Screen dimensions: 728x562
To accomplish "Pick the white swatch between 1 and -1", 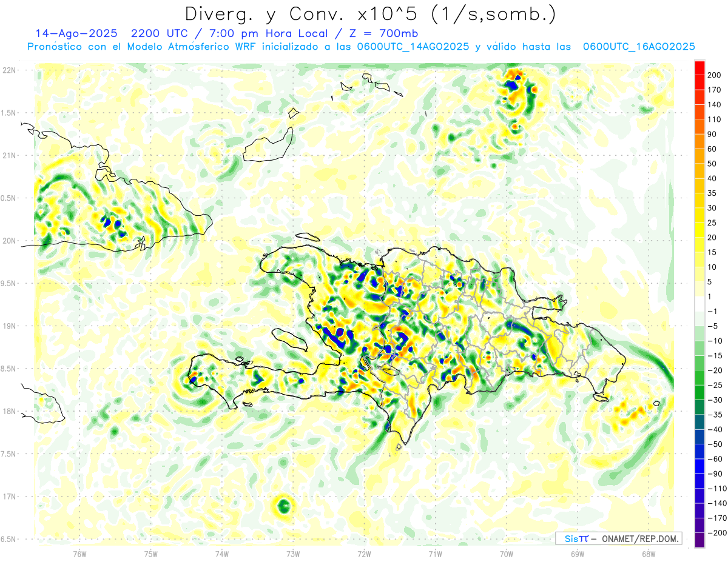I will click(700, 304).
